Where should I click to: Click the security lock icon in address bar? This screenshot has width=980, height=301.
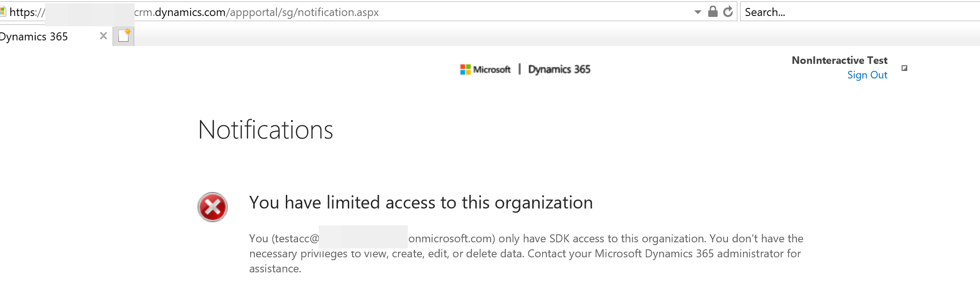(x=712, y=12)
